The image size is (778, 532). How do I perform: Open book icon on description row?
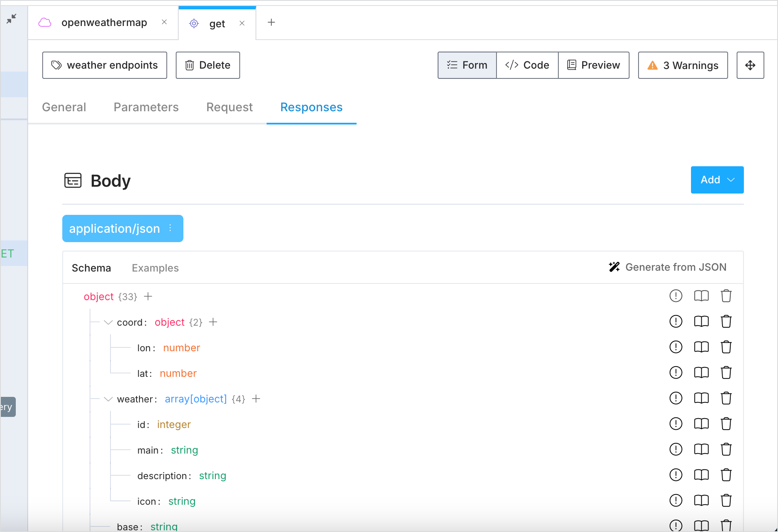(x=702, y=475)
